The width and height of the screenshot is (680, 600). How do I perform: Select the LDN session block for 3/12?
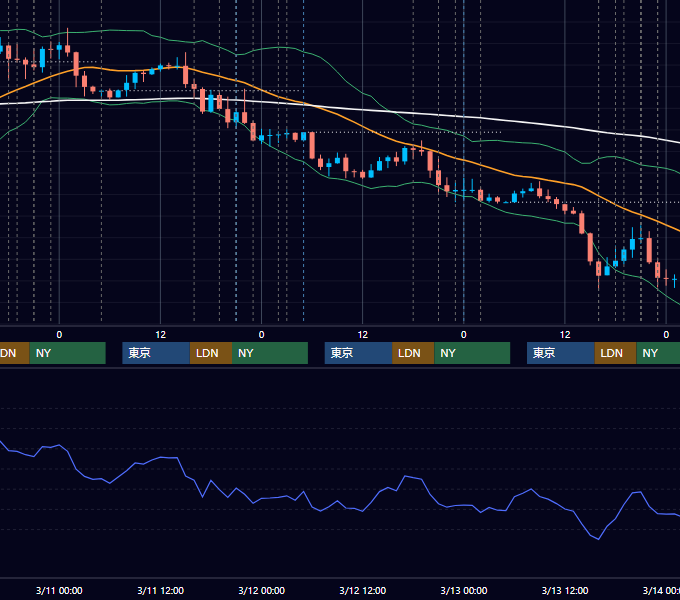[413, 353]
